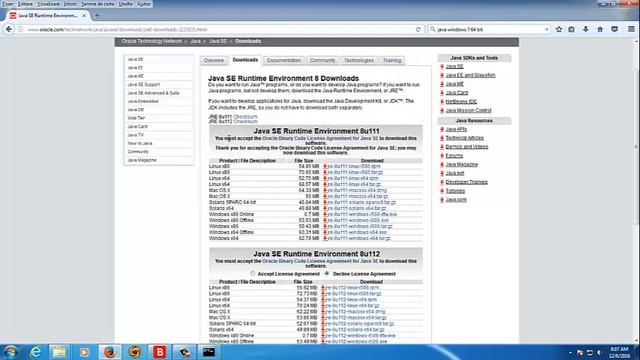Switch to the Technologies tab
This screenshot has width=640, height=360.
(358, 60)
